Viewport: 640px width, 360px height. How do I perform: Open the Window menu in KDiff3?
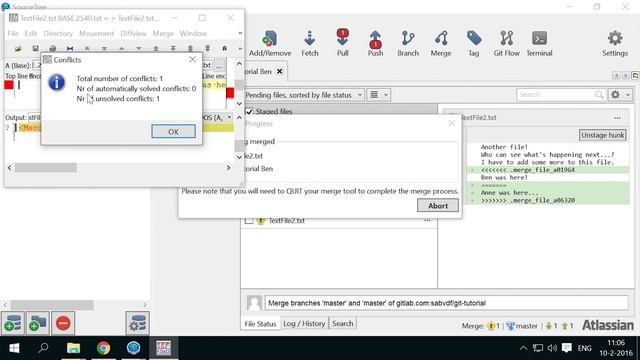[x=193, y=33]
